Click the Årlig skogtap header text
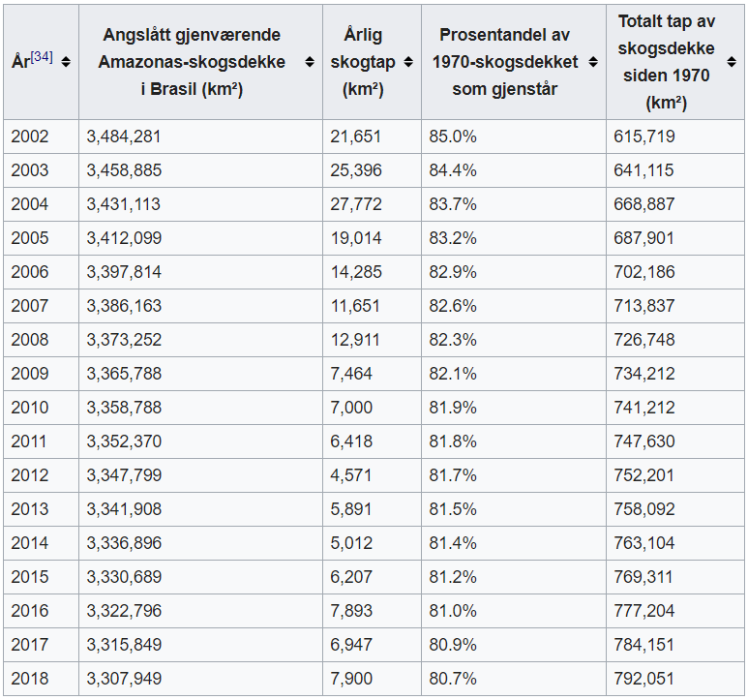The image size is (748, 700). point(363,62)
